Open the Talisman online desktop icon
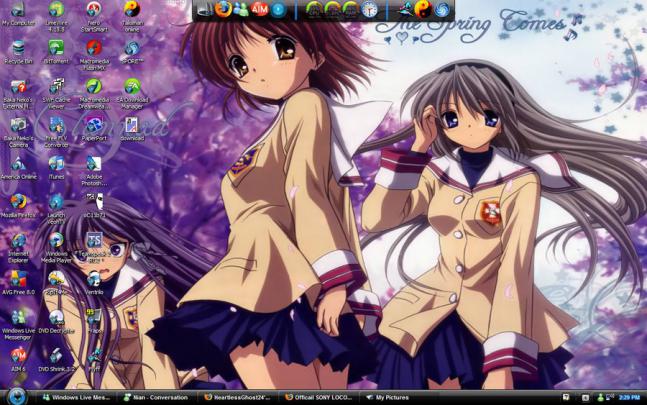This screenshot has width=647, height=405. coord(132,16)
